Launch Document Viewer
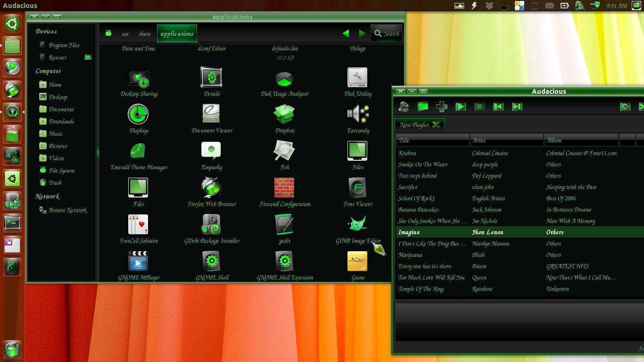The width and height of the screenshot is (644, 362). tap(212, 114)
